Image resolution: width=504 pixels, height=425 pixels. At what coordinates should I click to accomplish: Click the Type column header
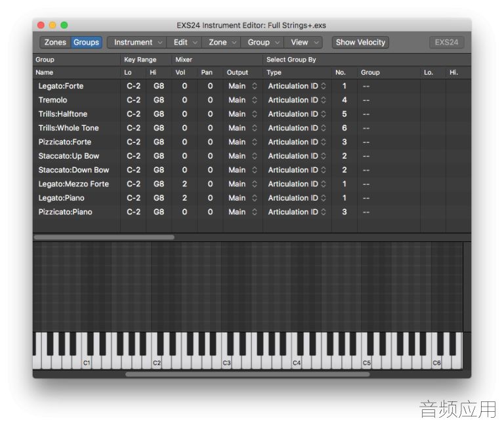pyautogui.click(x=274, y=73)
